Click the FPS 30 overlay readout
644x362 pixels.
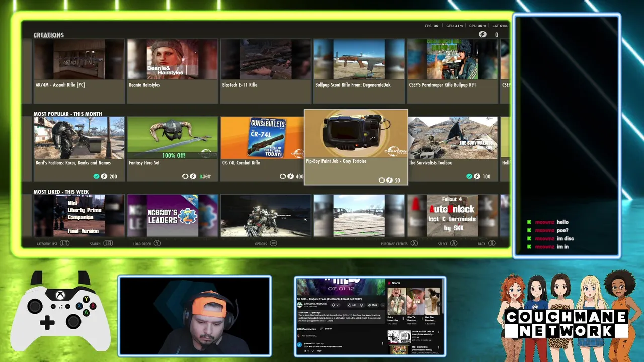tap(432, 26)
